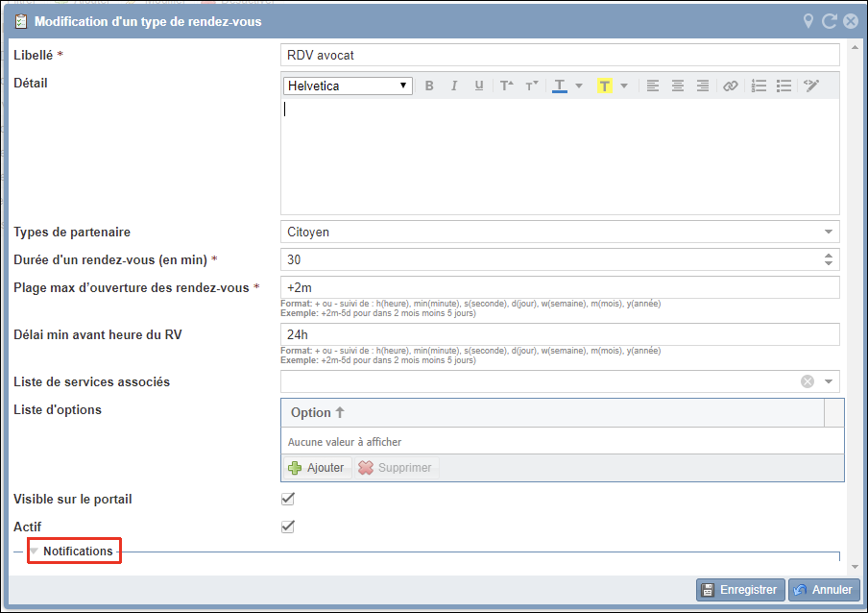Switch to source edit mode icon
868x613 pixels.
[x=812, y=86]
